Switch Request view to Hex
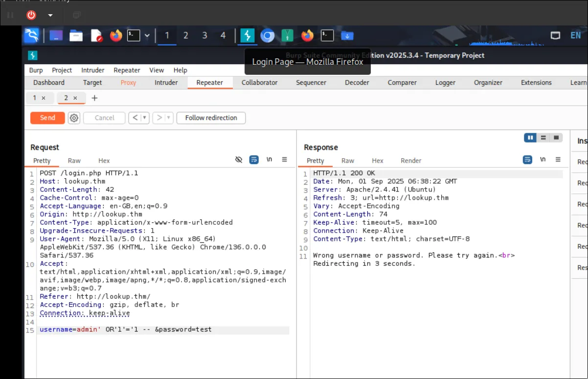 tap(104, 161)
